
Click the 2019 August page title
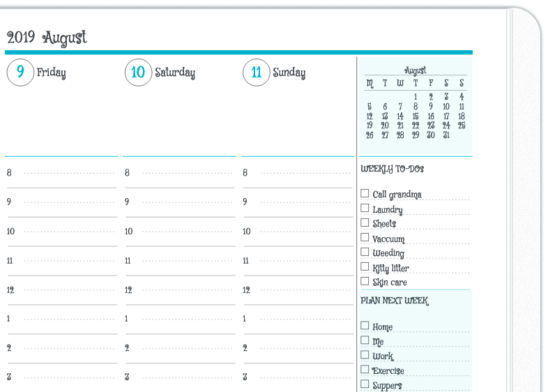(x=47, y=38)
